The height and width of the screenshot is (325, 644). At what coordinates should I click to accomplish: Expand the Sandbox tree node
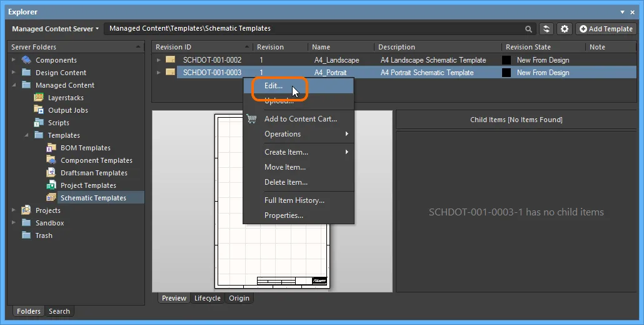(14, 223)
